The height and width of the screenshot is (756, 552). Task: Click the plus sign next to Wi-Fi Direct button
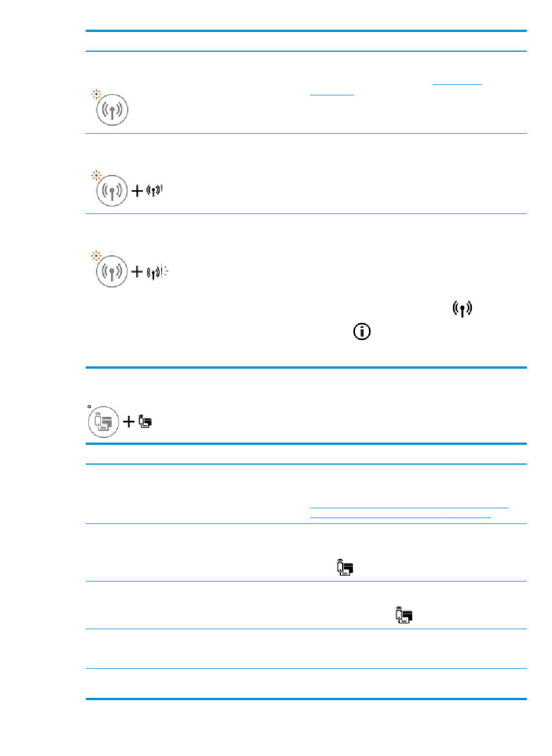(128, 422)
